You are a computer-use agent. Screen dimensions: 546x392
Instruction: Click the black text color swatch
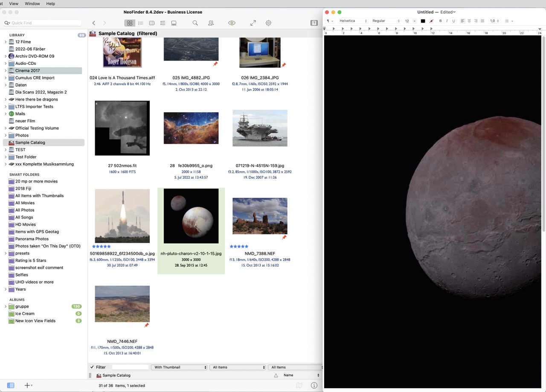click(423, 21)
